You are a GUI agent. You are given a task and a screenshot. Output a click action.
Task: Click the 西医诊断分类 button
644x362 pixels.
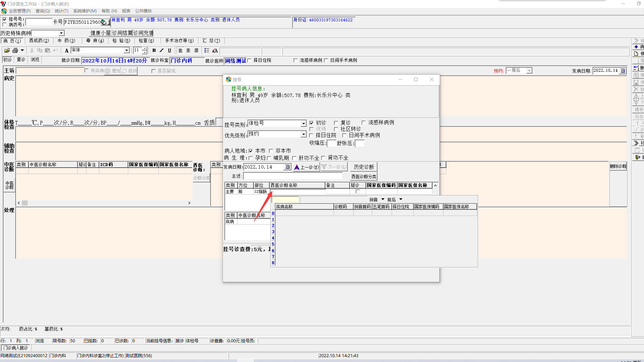[364, 177]
